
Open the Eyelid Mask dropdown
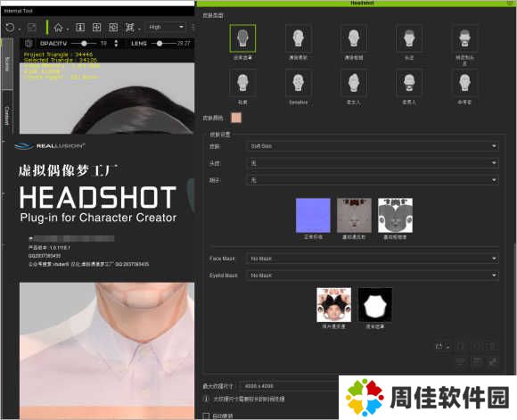click(373, 276)
